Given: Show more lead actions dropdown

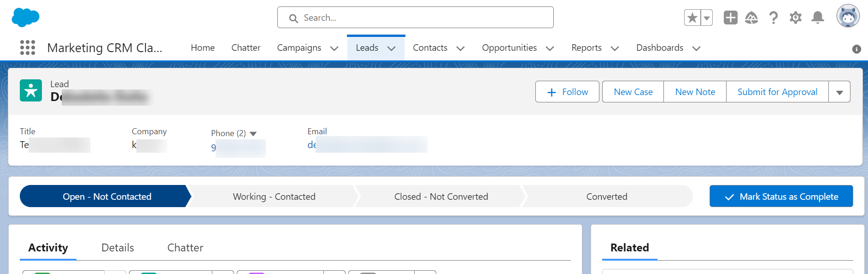Looking at the screenshot, I should coord(839,92).
